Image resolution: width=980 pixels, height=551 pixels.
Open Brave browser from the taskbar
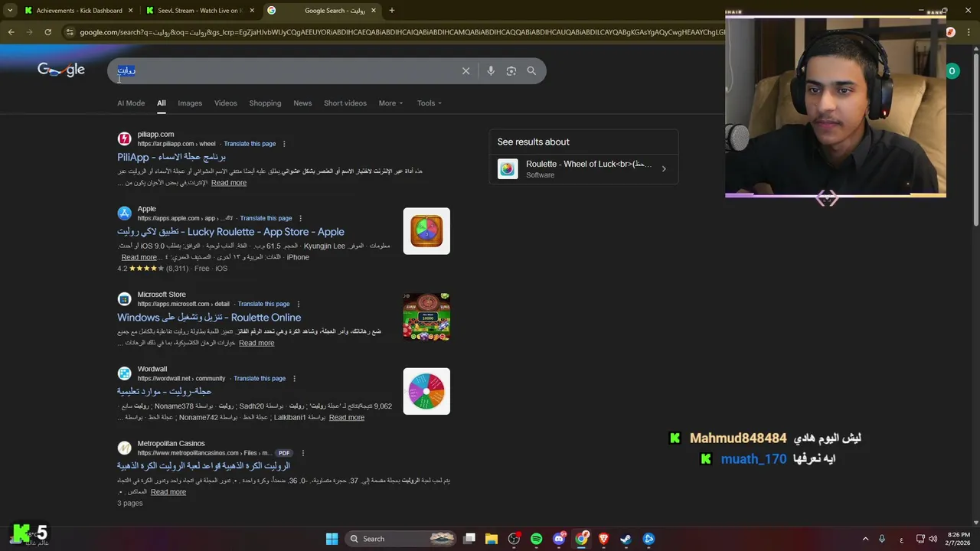coord(603,539)
